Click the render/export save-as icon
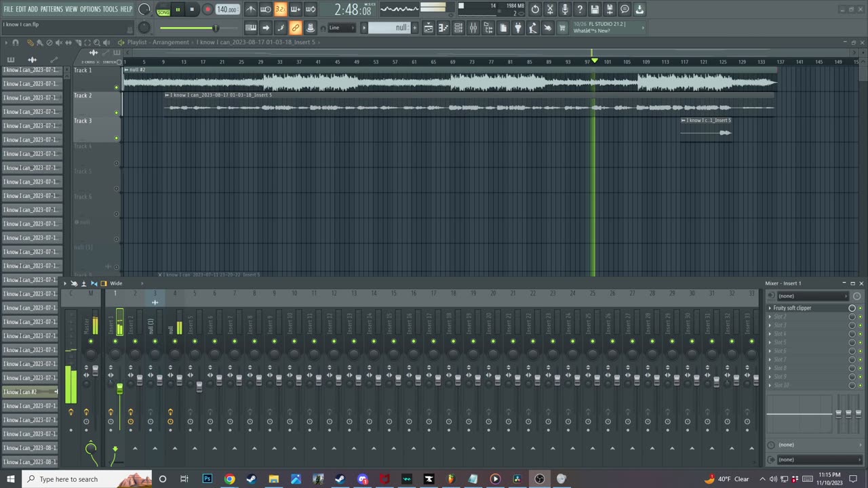This screenshot has height=488, width=868. 610,9
